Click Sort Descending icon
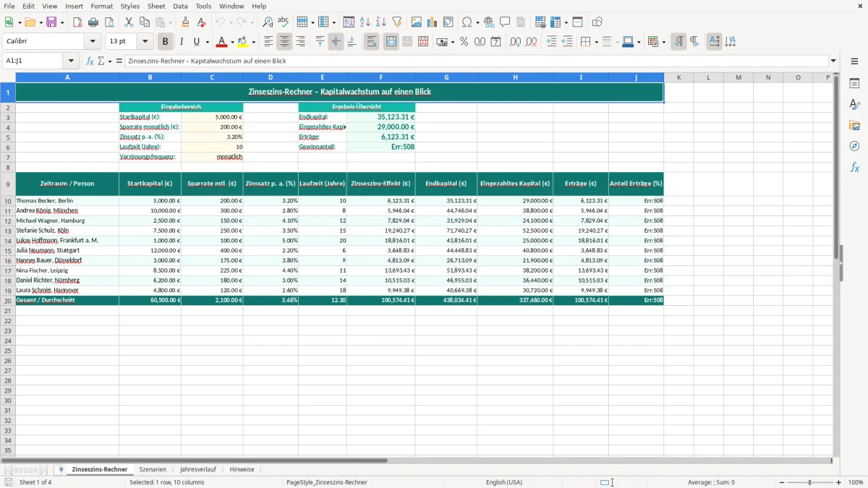868x488 pixels. pos(381,22)
